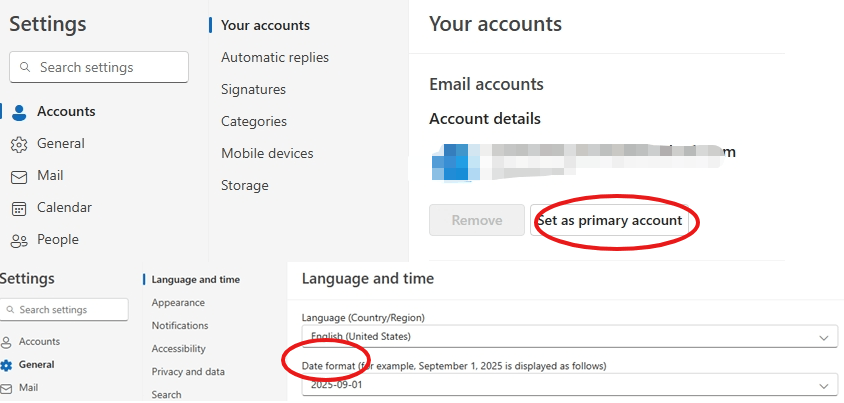Open Categories settings page
844x403 pixels.
pos(254,121)
